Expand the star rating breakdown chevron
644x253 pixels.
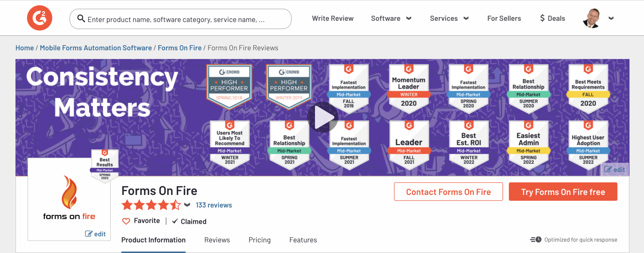click(187, 205)
